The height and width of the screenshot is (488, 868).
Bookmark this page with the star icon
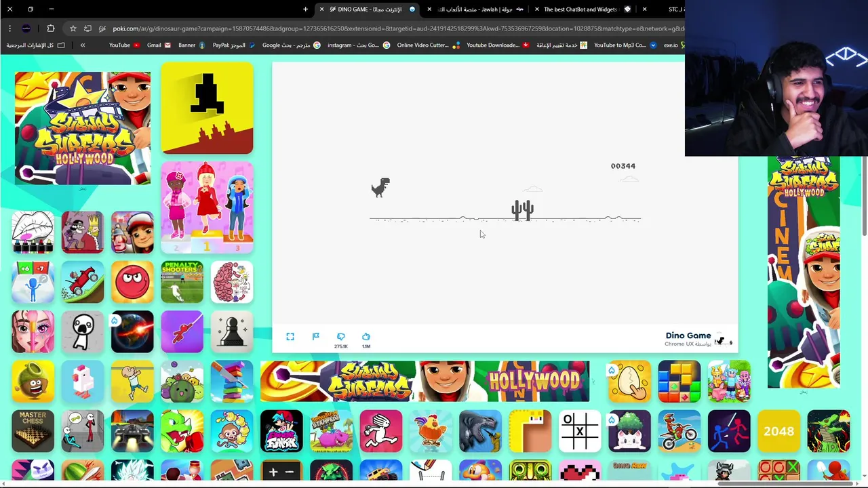tap(73, 28)
